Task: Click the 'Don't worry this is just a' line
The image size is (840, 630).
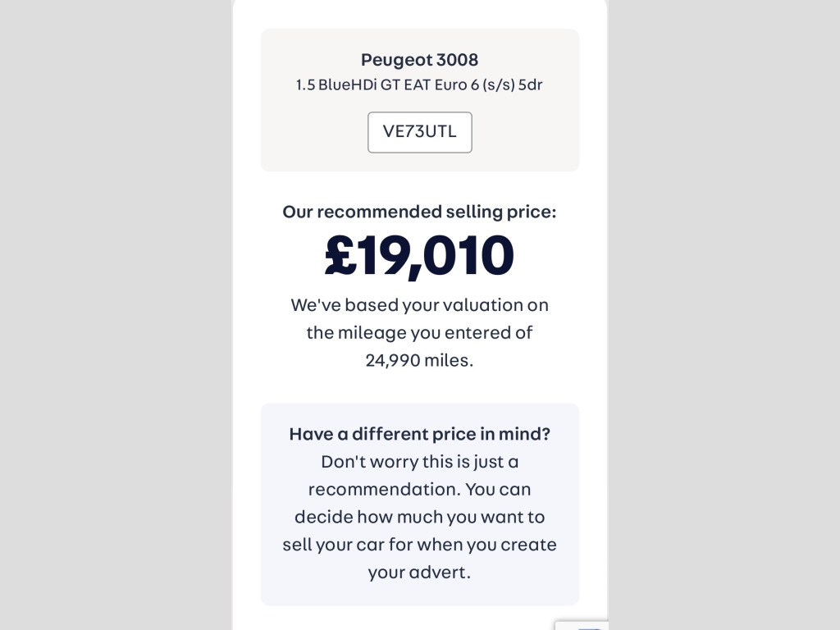Action: click(x=419, y=462)
